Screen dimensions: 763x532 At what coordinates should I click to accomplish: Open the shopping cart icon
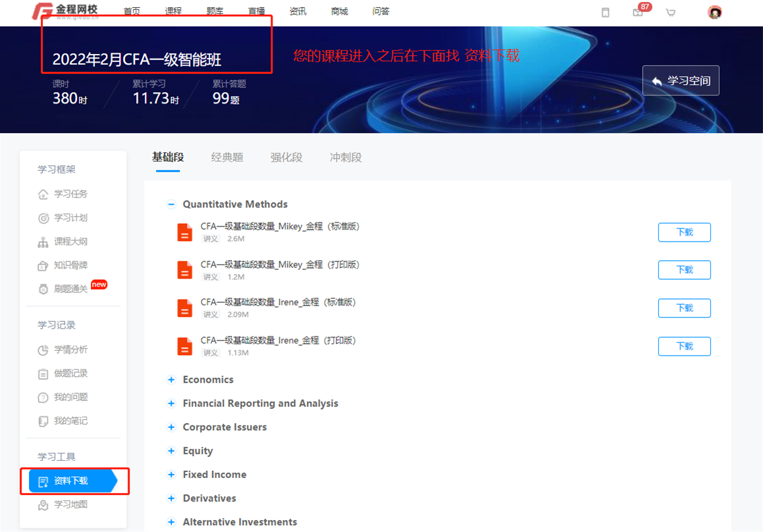pos(671,12)
